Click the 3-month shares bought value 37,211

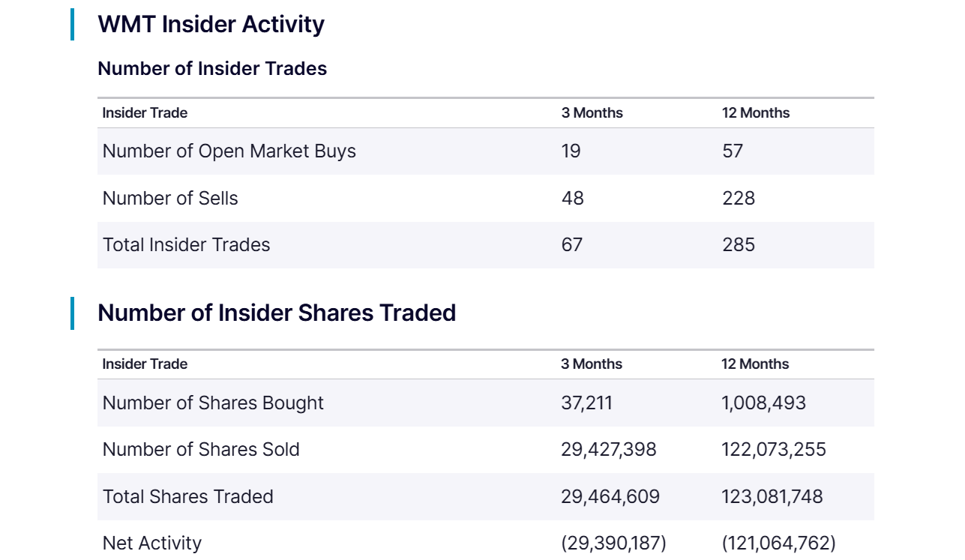[586, 403]
